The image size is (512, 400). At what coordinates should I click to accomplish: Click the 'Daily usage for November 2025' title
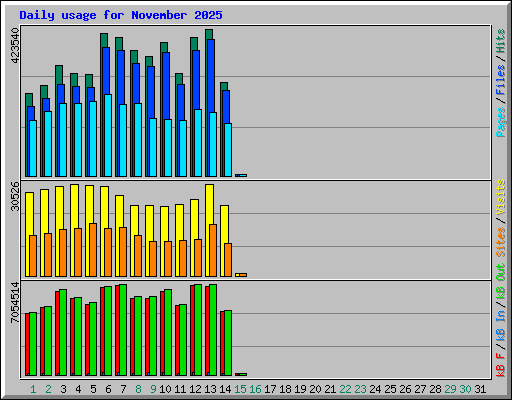[121, 15]
